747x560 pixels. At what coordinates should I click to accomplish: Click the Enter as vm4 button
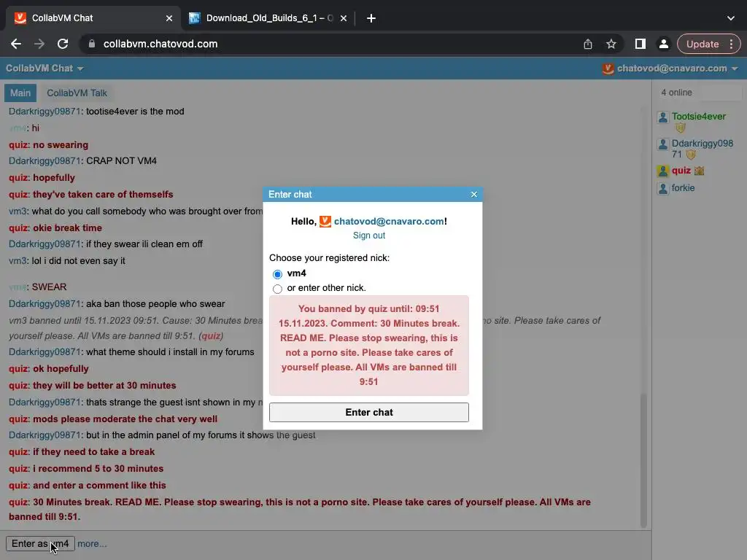click(41, 544)
